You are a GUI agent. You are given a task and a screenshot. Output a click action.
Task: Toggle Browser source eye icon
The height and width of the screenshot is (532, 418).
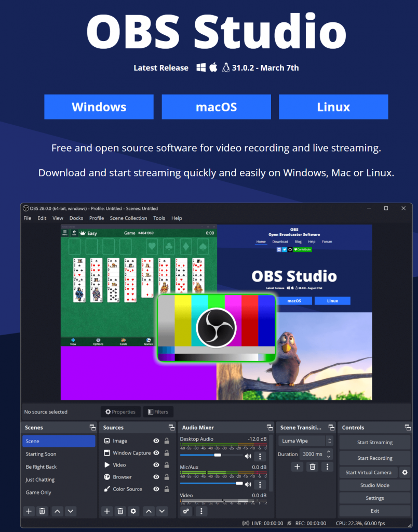click(x=156, y=477)
